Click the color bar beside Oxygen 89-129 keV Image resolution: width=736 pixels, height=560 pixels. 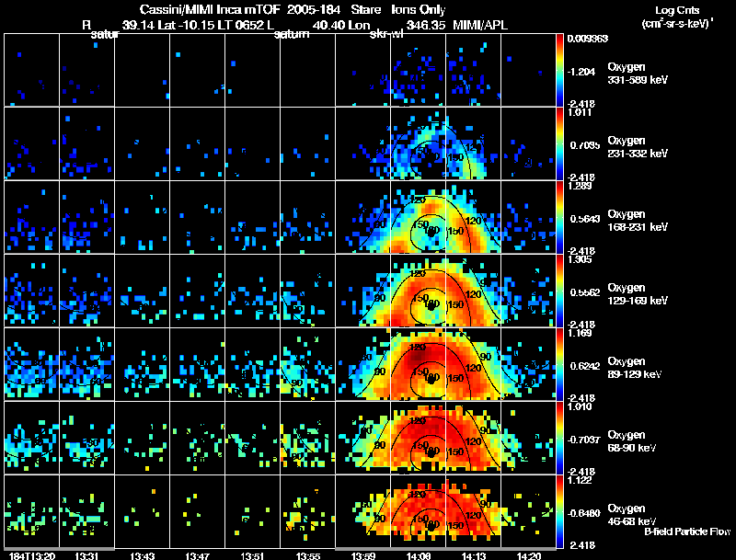click(x=559, y=364)
